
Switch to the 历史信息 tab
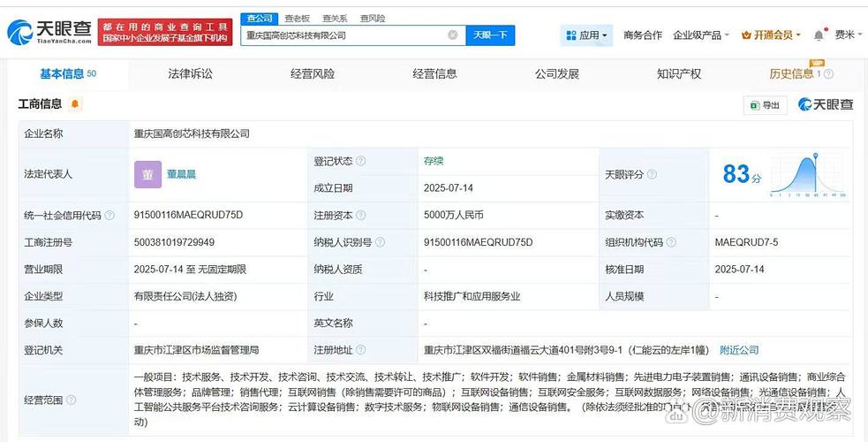791,73
